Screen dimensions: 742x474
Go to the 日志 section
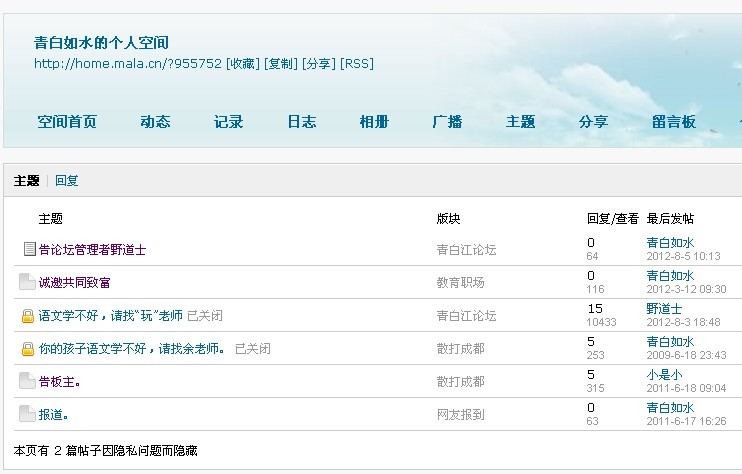[x=301, y=122]
